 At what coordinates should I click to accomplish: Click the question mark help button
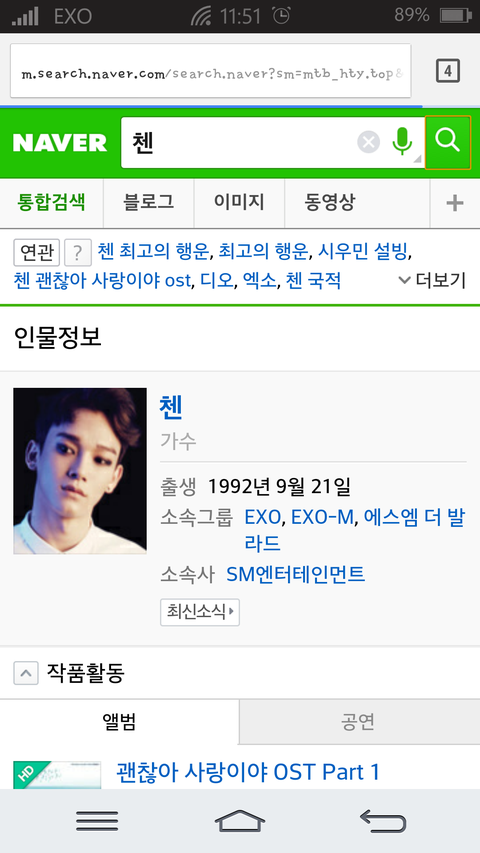tap(77, 253)
